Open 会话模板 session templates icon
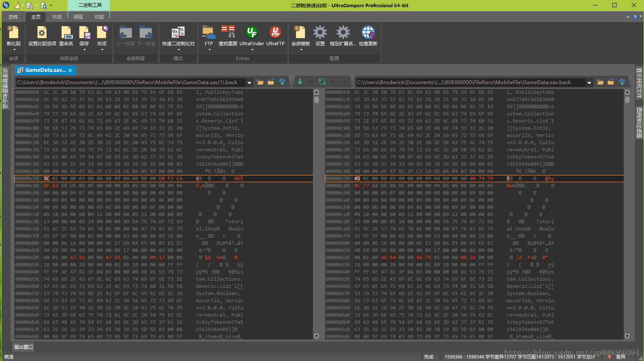This screenshot has width=644, height=361. [x=300, y=33]
